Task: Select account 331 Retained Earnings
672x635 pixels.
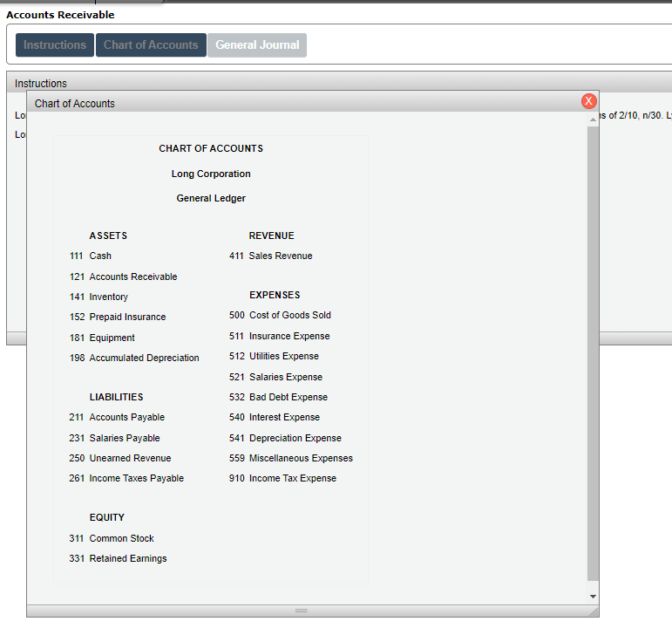Action: [118, 559]
